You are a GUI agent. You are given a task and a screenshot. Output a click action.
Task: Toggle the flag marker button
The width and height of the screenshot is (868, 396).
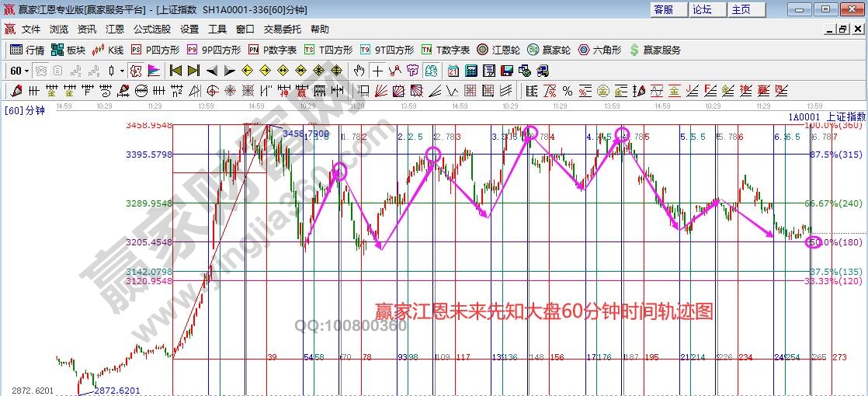(153, 71)
